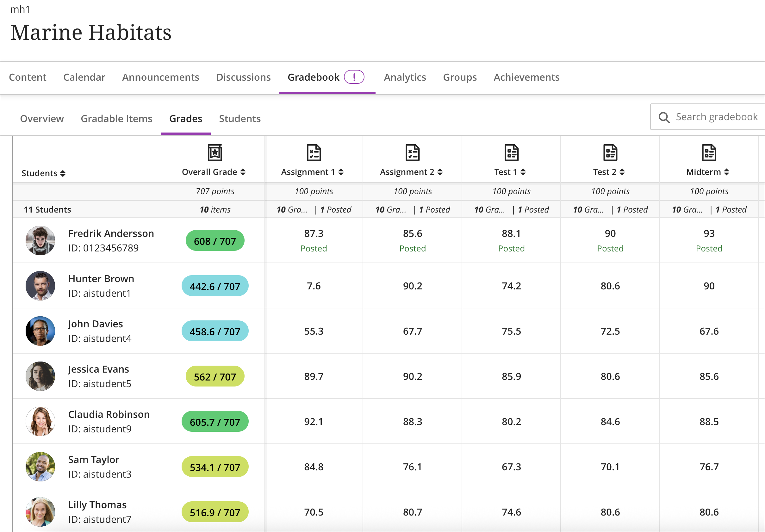Click the Test 1 icon
The image size is (765, 532).
[511, 152]
